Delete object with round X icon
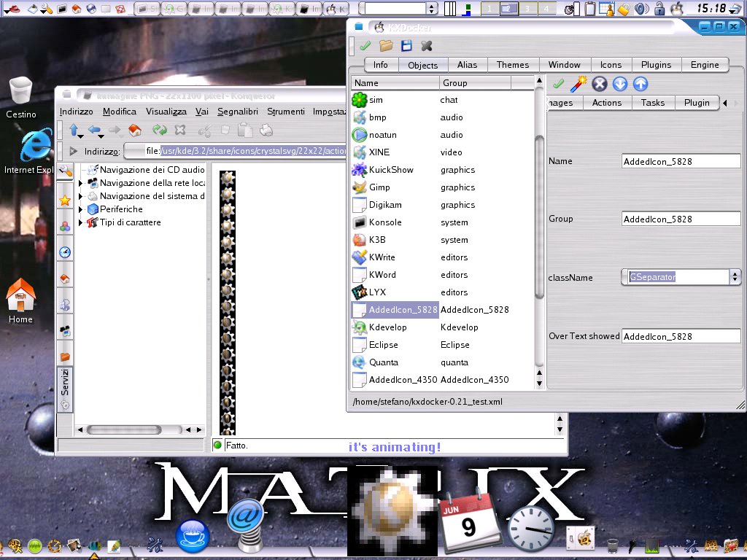Image resolution: width=747 pixels, height=560 pixels. [600, 85]
